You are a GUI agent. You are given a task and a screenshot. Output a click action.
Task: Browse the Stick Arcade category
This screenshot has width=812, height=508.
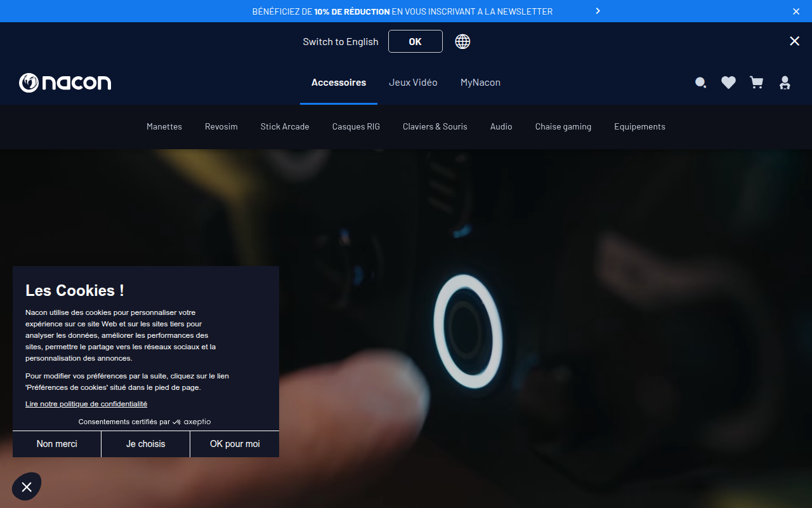click(285, 126)
